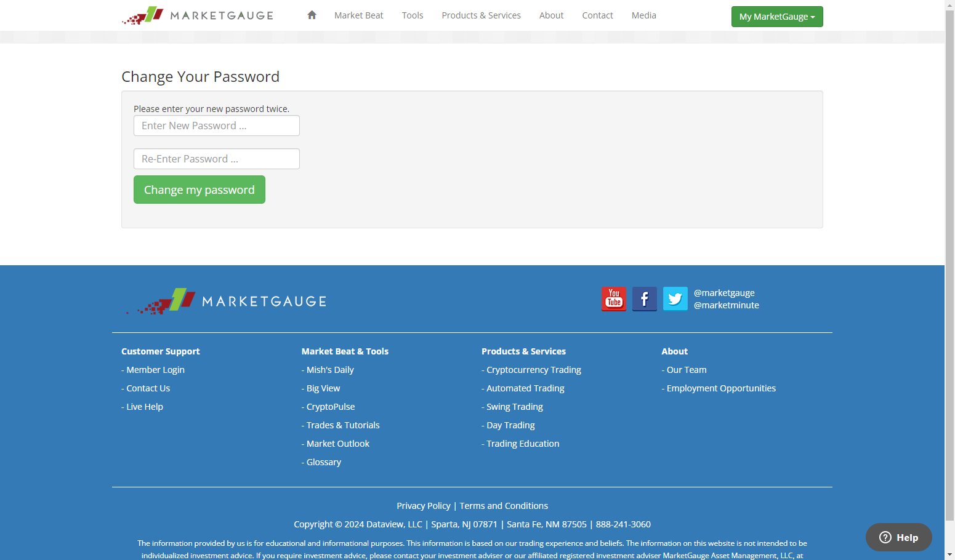Open the Twitter bird icon
This screenshot has height=560, width=955.
tap(675, 299)
